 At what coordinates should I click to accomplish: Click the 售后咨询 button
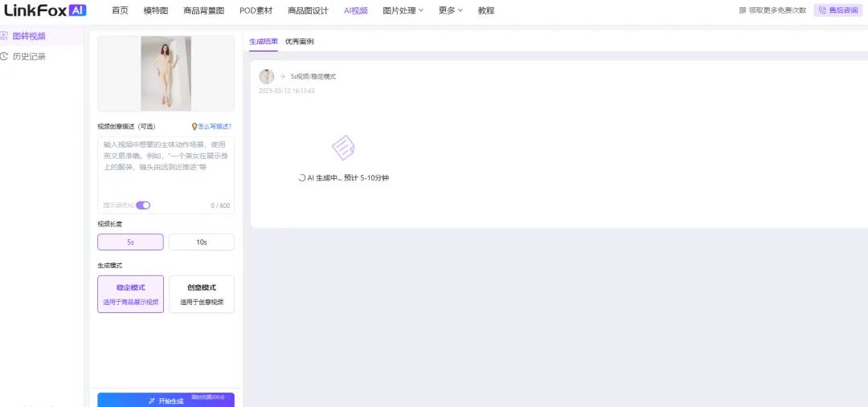(838, 10)
